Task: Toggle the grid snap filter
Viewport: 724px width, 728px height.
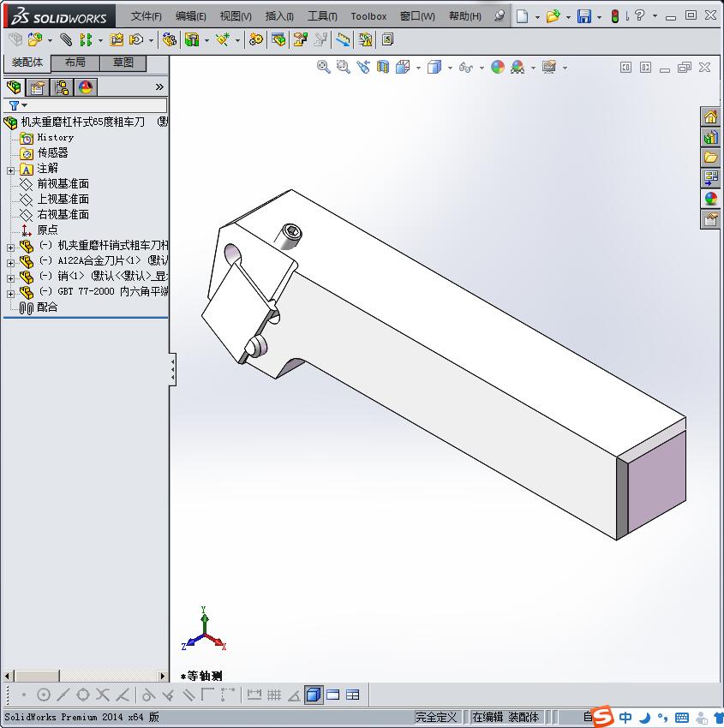Action: click(274, 695)
